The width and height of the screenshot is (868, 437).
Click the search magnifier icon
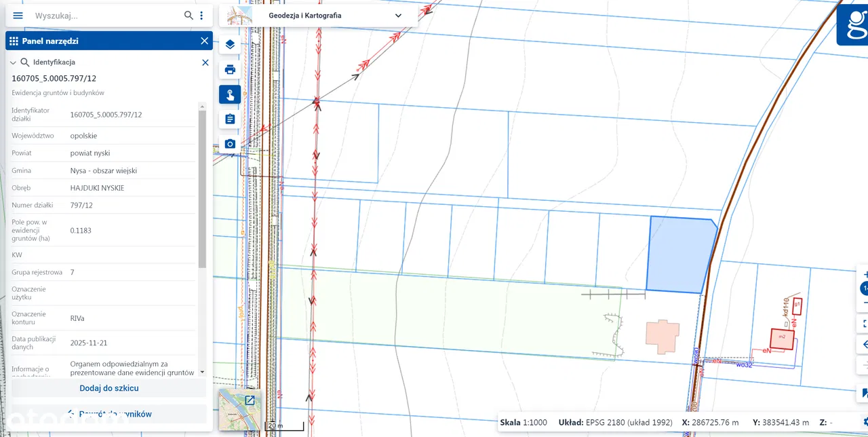[189, 16]
